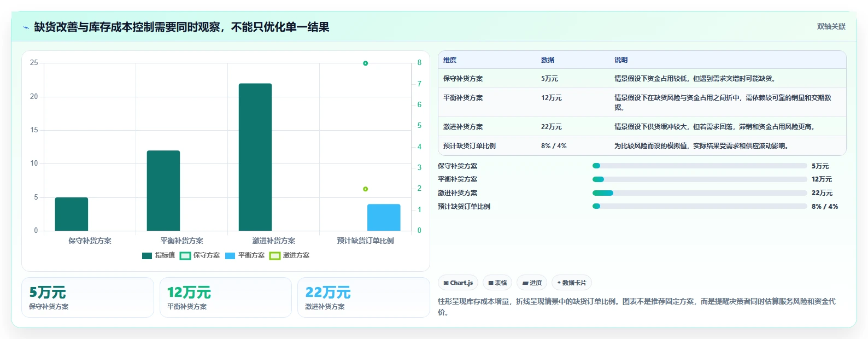868x339 pixels.
Task: Click the 5万元 保守补货方案 data card
Action: 87,297
